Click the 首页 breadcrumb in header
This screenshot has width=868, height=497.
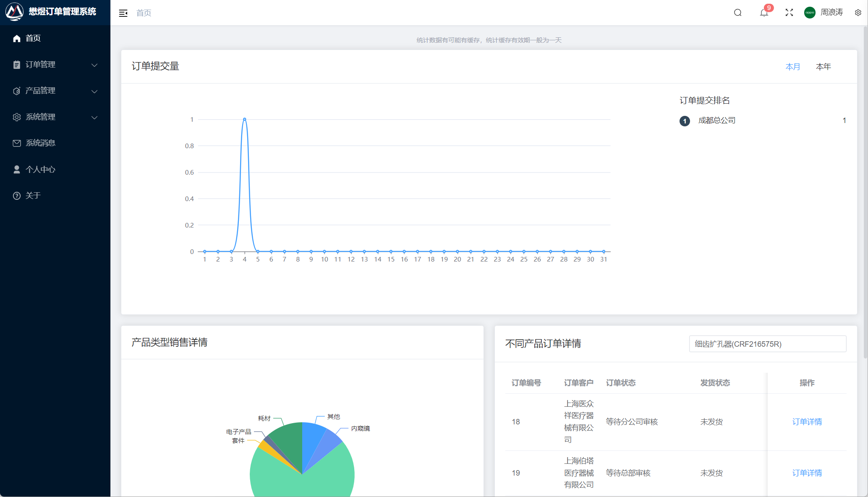pyautogui.click(x=144, y=13)
